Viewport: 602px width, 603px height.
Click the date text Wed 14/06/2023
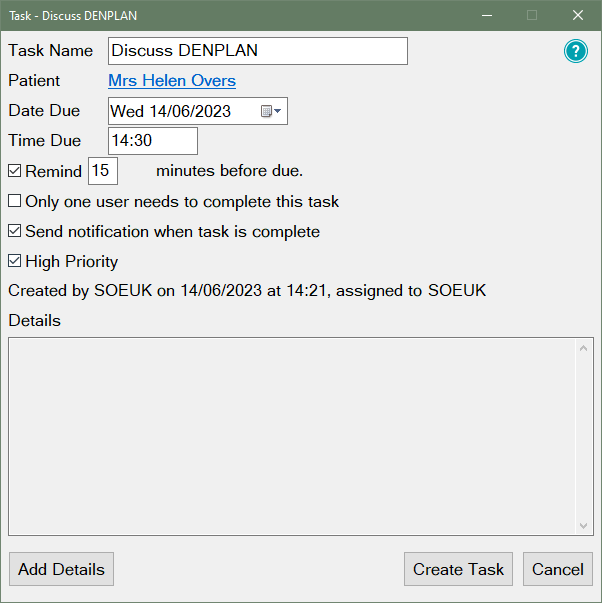pos(170,111)
